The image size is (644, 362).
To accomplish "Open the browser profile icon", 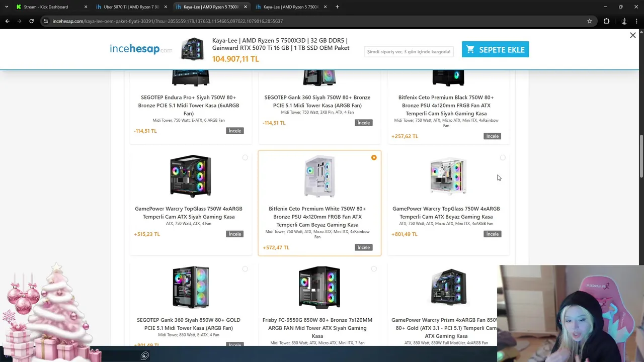I will pyautogui.click(x=624, y=21).
